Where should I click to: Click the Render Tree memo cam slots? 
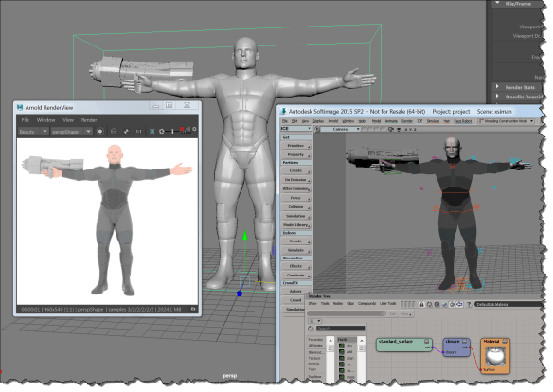pyautogui.click(x=408, y=304)
